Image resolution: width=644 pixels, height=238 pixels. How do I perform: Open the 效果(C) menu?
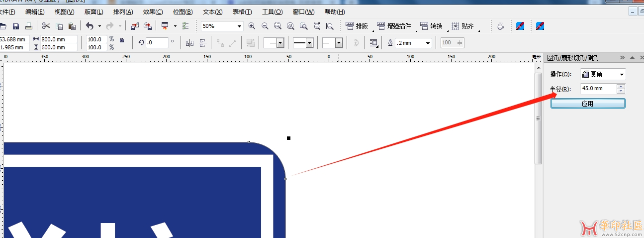pyautogui.click(x=153, y=12)
